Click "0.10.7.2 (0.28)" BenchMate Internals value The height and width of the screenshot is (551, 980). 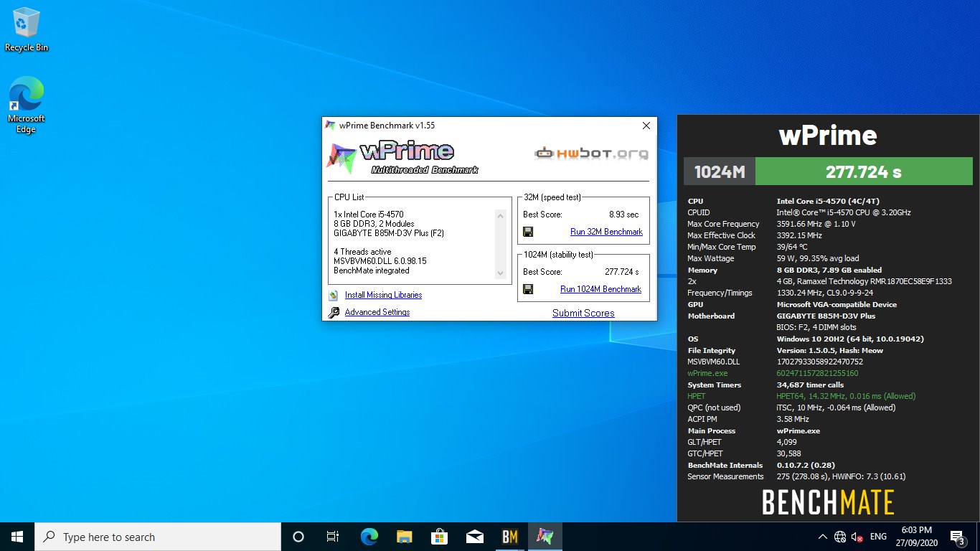tap(806, 465)
